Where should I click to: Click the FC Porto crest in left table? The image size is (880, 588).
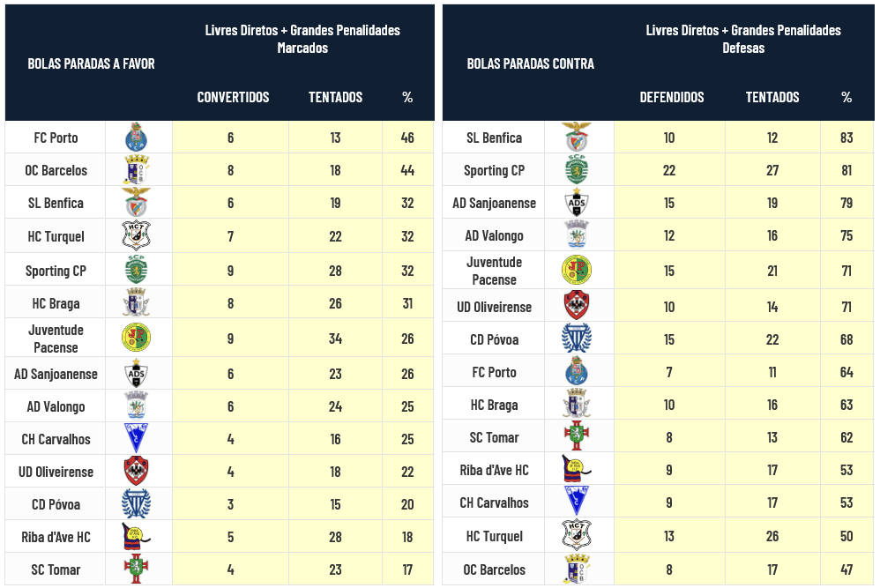[x=136, y=138]
